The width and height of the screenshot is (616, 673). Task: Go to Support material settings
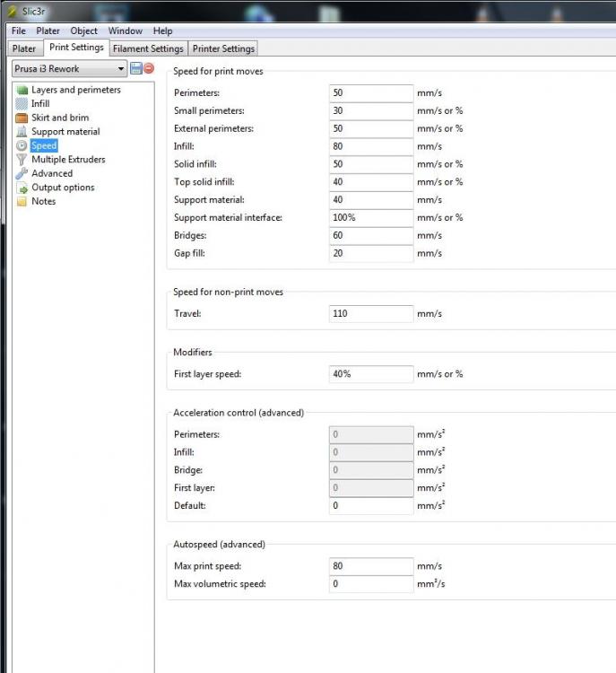[65, 132]
